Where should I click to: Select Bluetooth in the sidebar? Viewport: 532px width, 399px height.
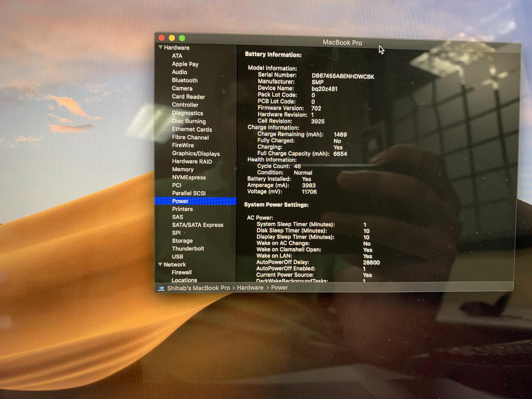(185, 80)
